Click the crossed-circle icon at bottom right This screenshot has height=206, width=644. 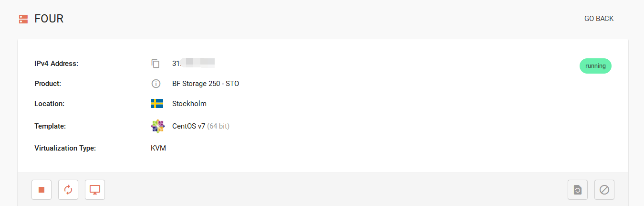coord(604,190)
